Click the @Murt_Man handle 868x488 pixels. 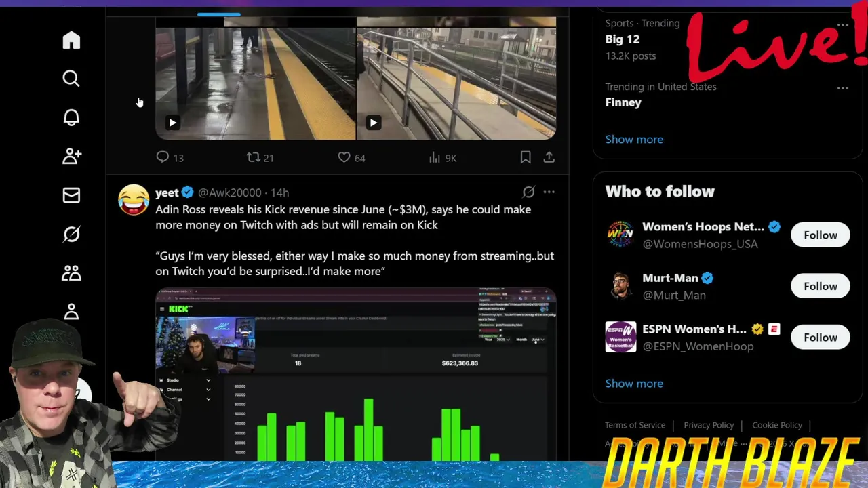(674, 295)
